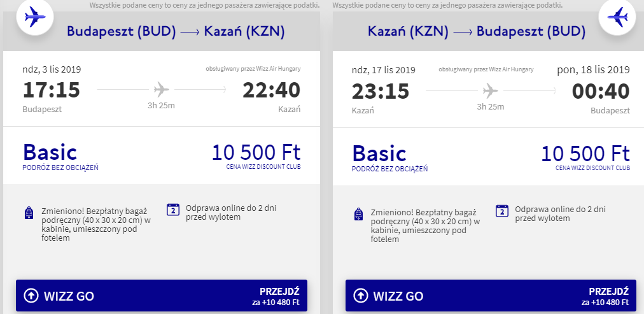The width and height of the screenshot is (644, 314).
Task: Click the gray plane icon on the Budapeszt–Kazań route
Action: click(162, 89)
